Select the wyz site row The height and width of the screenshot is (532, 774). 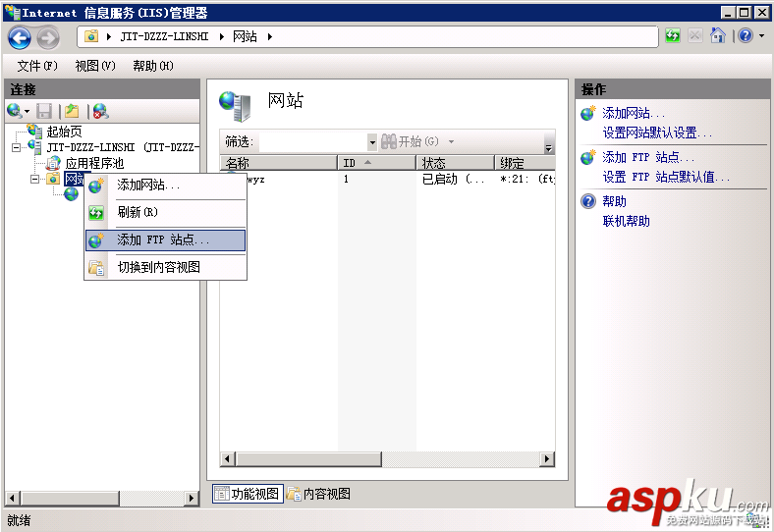[x=388, y=180]
